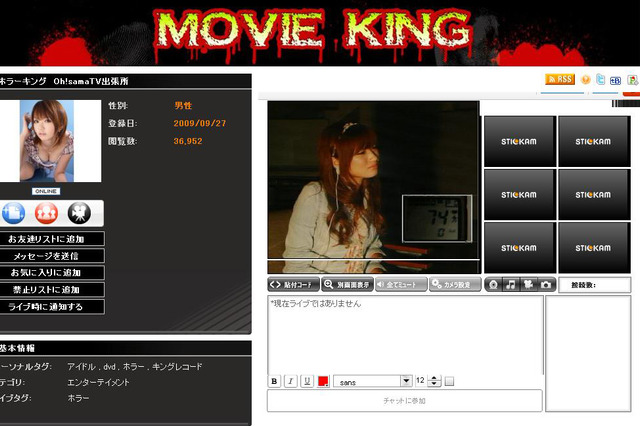This screenshot has width=640, height=426.
Task: Click the registration date 2009/09/27
Action: [x=200, y=123]
